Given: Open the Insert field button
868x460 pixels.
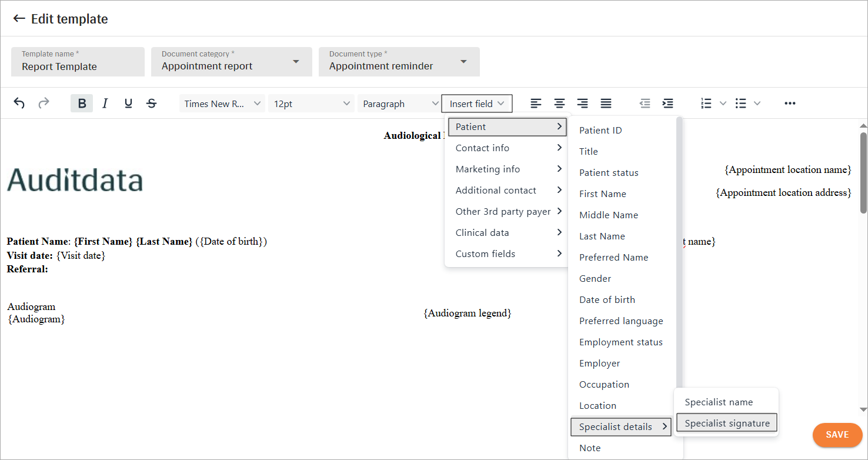Looking at the screenshot, I should point(476,104).
